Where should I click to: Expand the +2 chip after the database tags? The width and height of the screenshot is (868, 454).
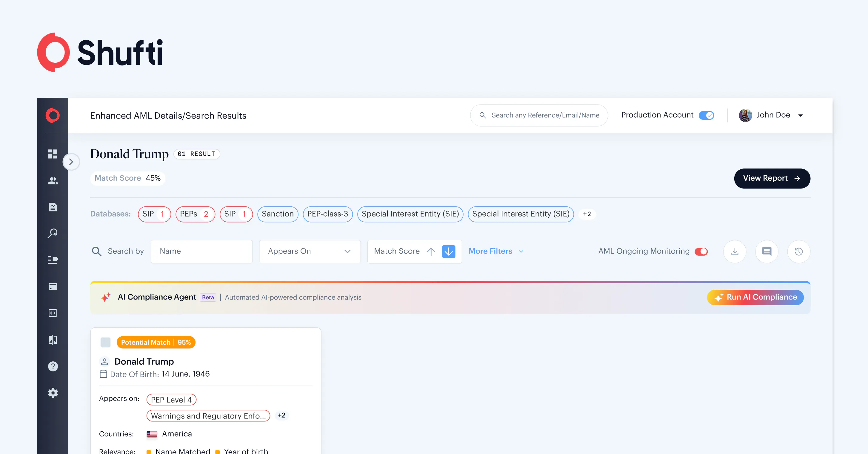[587, 214]
